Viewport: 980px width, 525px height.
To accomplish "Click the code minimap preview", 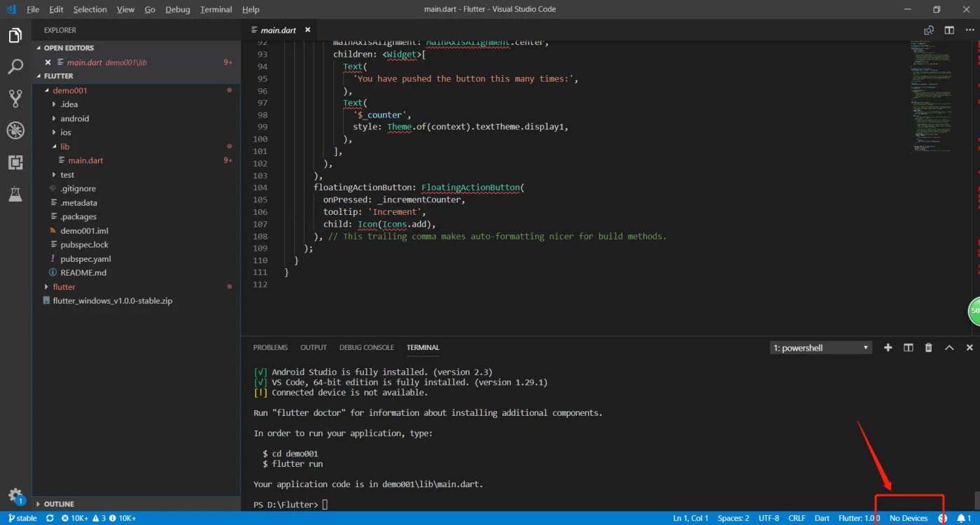I will tap(931, 94).
